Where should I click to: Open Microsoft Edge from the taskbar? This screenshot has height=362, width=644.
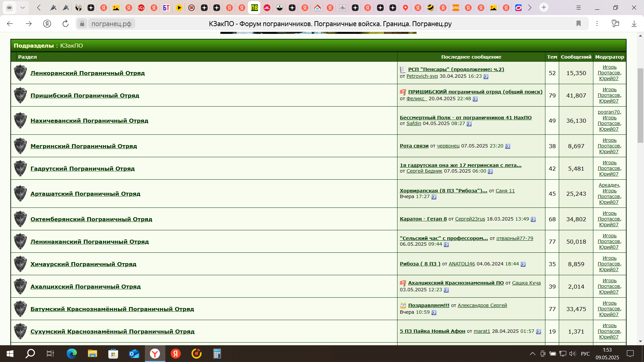point(71,354)
